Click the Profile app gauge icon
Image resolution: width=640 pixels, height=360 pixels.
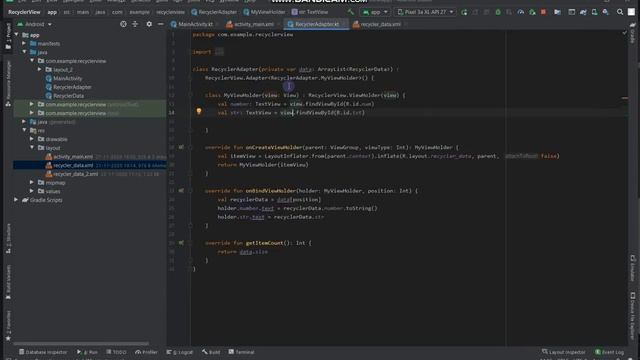click(x=521, y=12)
